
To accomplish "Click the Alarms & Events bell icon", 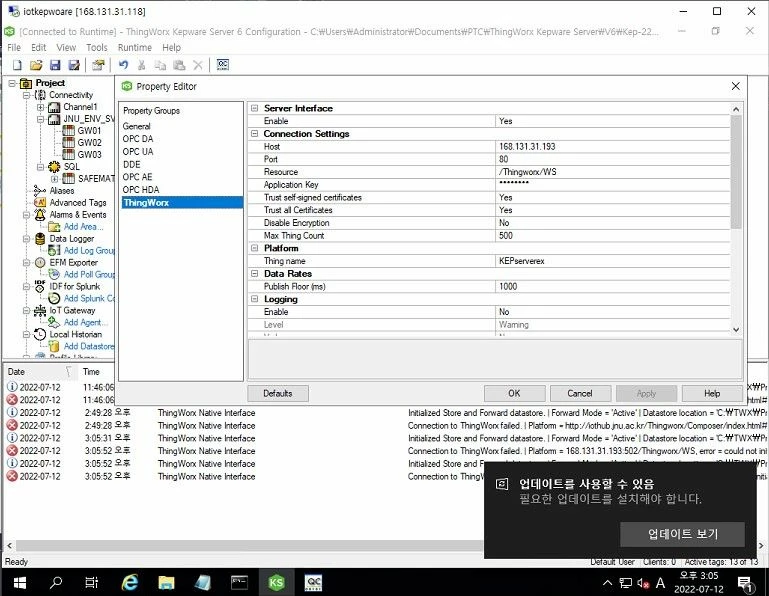I will click(40, 214).
